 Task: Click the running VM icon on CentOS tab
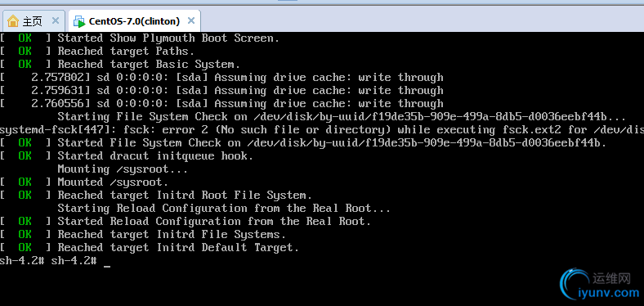pos(78,21)
